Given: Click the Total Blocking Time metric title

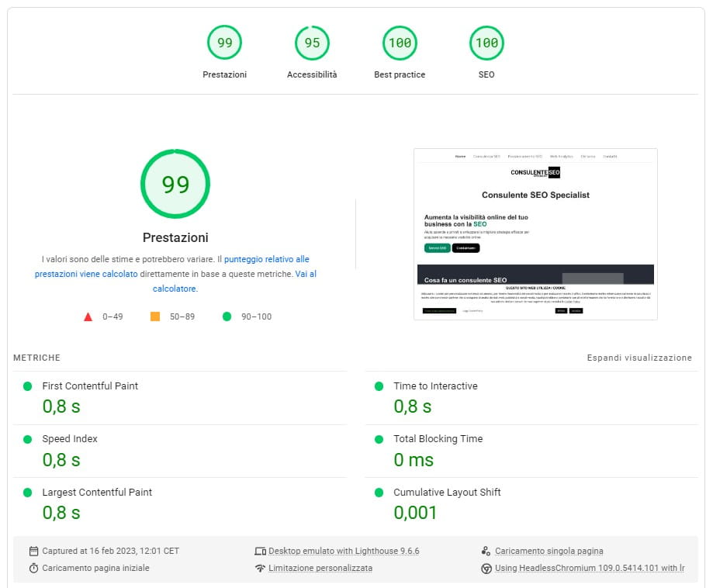Looking at the screenshot, I should (438, 439).
